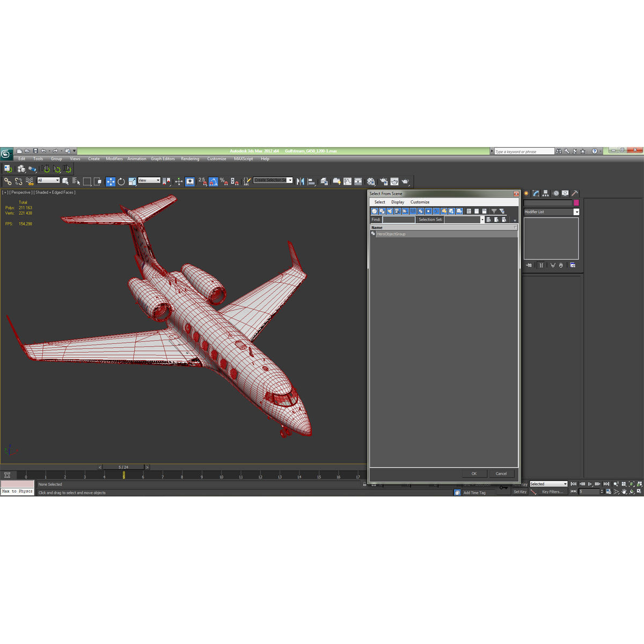Click the Name column header
The height and width of the screenshot is (644, 644).
click(x=443, y=228)
